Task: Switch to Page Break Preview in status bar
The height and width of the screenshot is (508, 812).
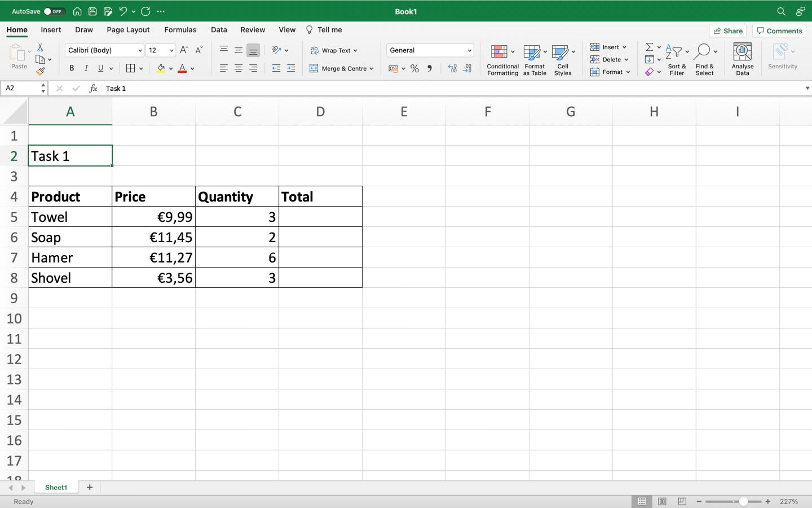Action: point(682,501)
